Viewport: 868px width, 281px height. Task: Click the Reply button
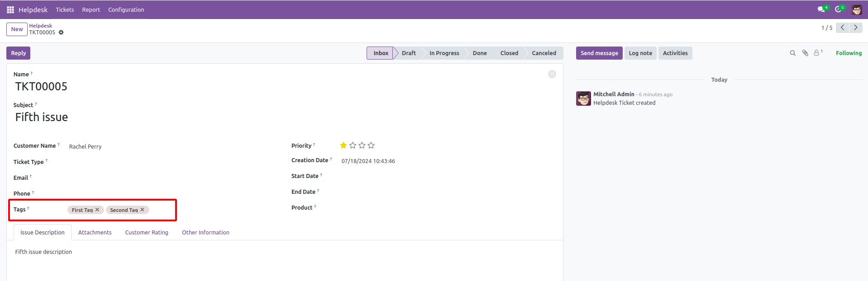[x=18, y=53]
